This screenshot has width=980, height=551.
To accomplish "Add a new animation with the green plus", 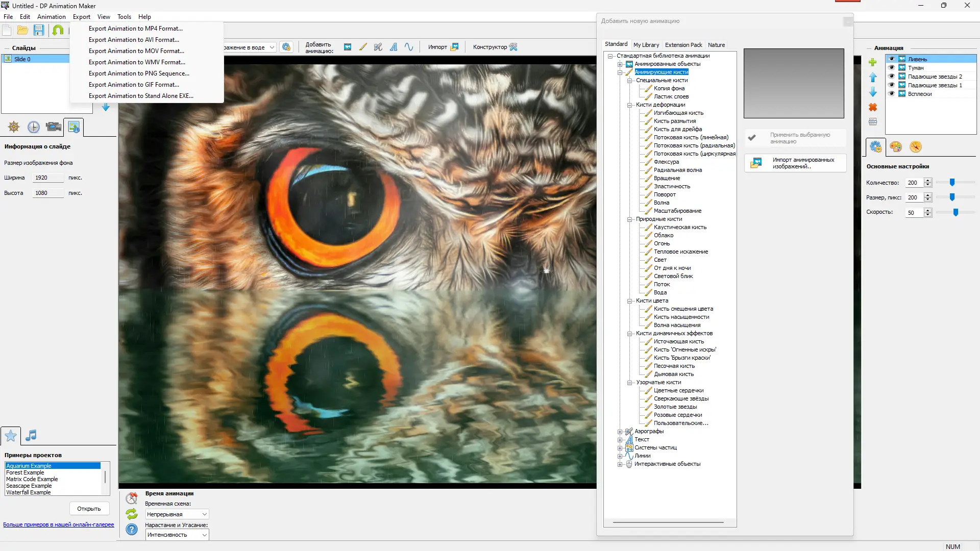I will (x=873, y=62).
